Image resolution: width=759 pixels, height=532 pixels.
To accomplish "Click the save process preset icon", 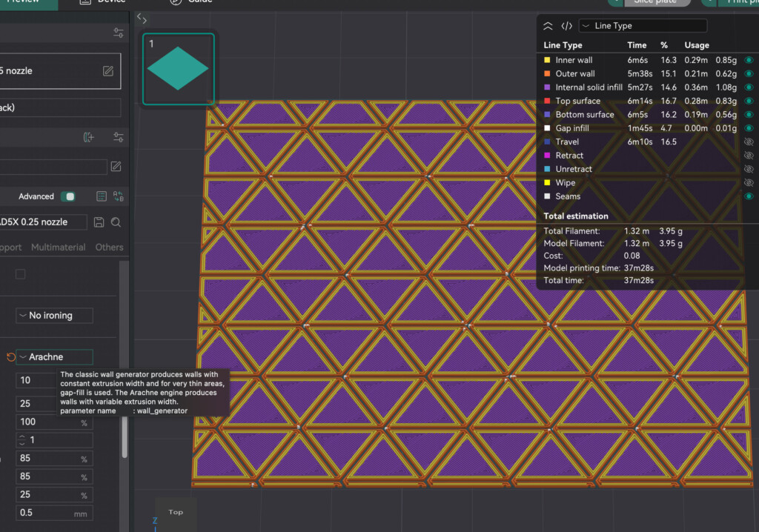I will pyautogui.click(x=99, y=222).
